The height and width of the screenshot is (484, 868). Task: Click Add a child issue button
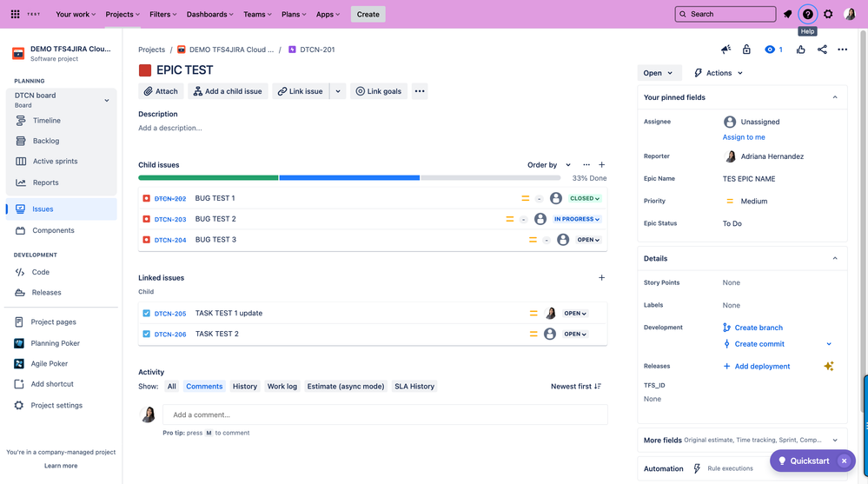[x=228, y=91]
